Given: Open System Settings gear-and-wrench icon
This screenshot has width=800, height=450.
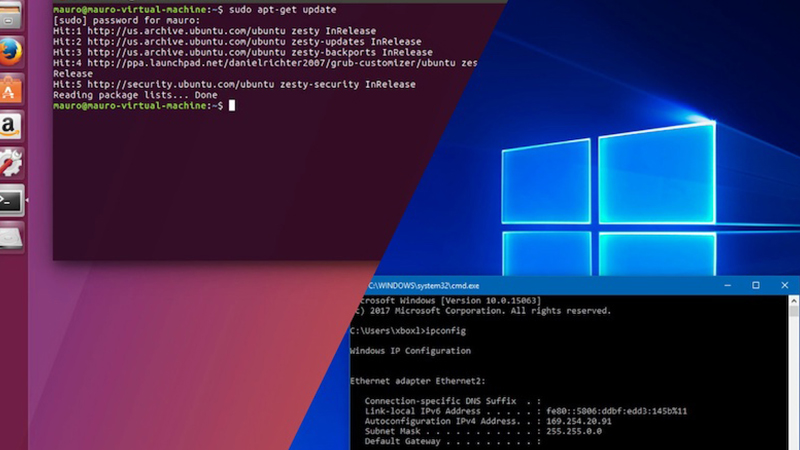Looking at the screenshot, I should 11,163.
